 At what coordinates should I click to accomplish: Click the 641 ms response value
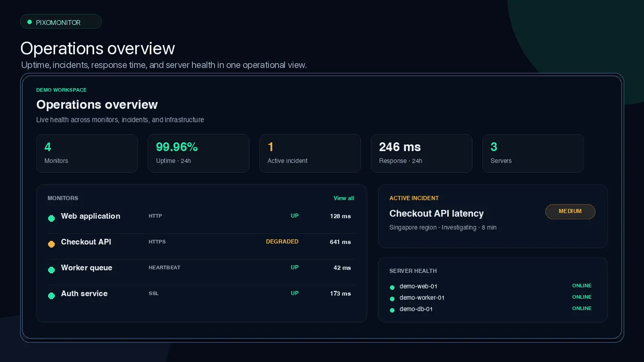coord(340,242)
